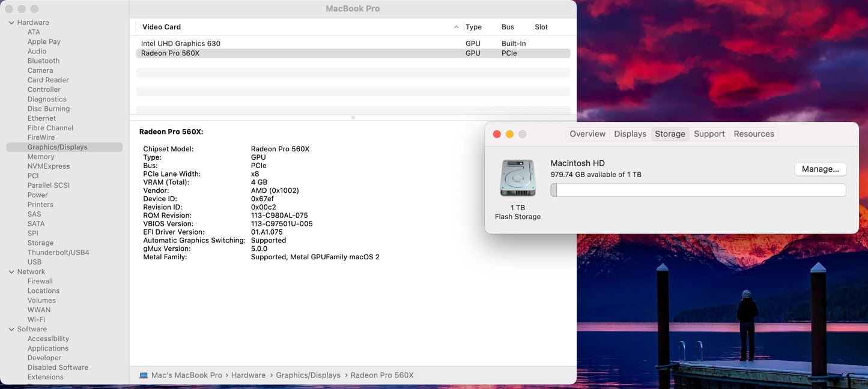Collapse the Hardware section in sidebar
The image size is (868, 389).
click(x=11, y=23)
